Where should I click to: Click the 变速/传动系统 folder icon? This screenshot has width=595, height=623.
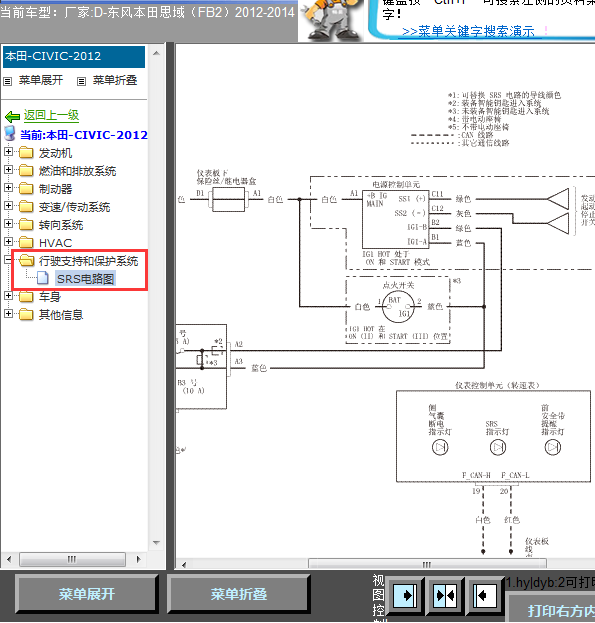(x=26, y=207)
